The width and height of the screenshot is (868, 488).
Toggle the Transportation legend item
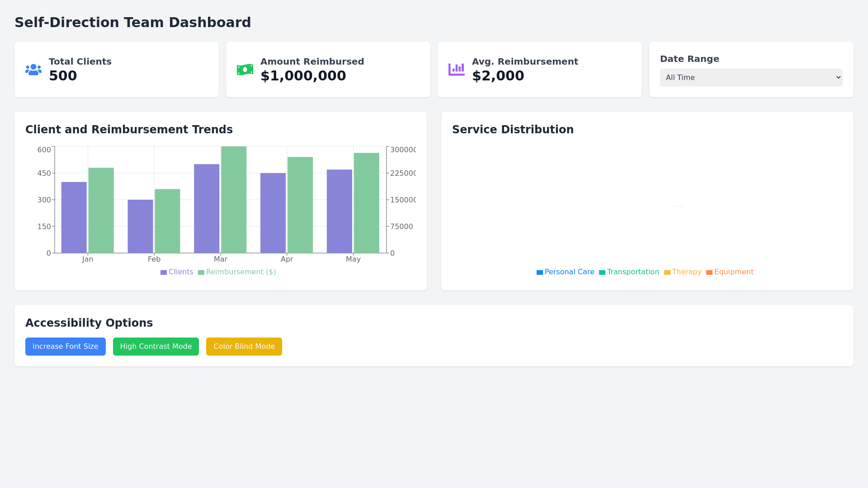[x=632, y=272]
